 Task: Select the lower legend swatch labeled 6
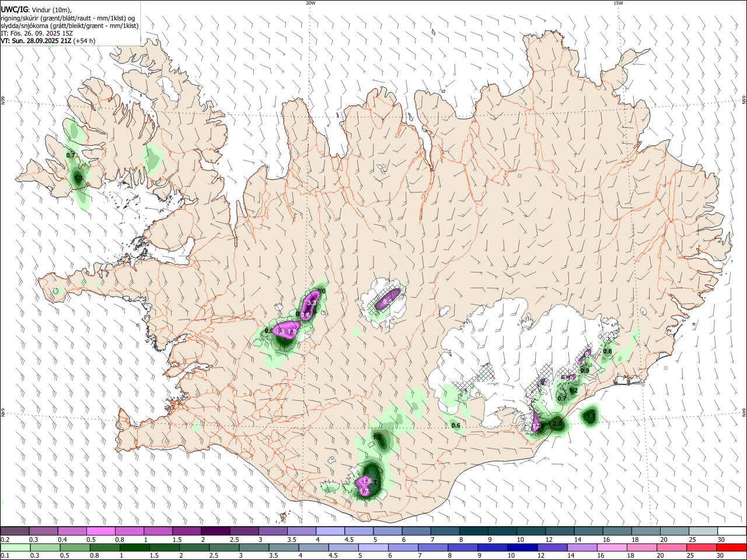pos(403,548)
